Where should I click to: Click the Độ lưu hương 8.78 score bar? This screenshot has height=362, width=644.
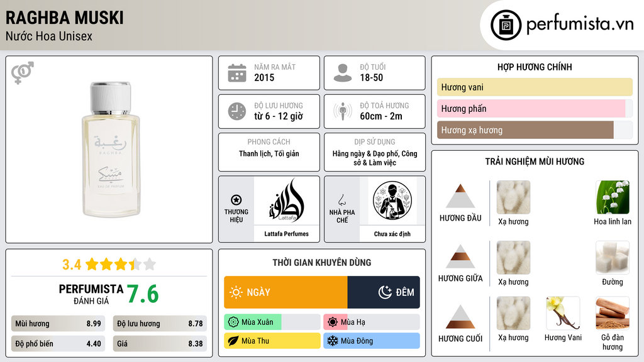coord(160,324)
